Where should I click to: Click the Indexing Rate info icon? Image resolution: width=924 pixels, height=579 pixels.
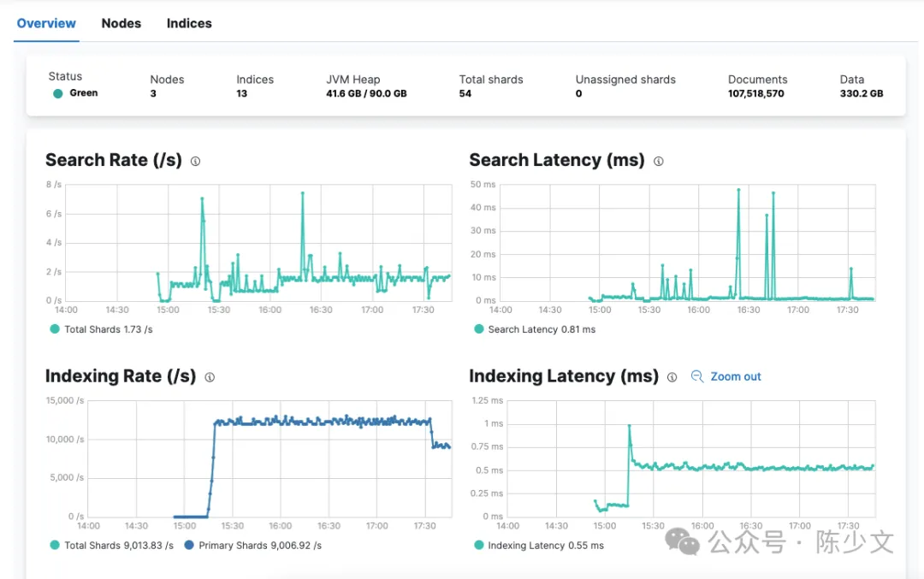[210, 376]
